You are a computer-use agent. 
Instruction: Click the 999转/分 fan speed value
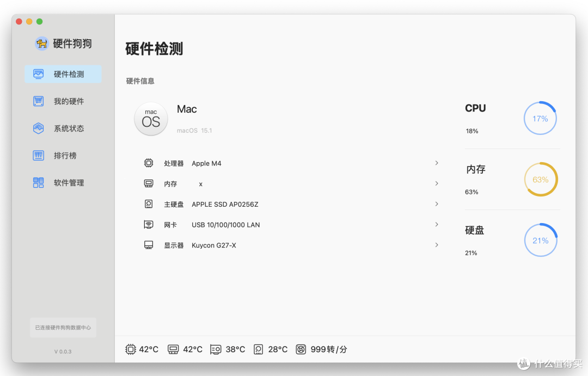click(329, 349)
